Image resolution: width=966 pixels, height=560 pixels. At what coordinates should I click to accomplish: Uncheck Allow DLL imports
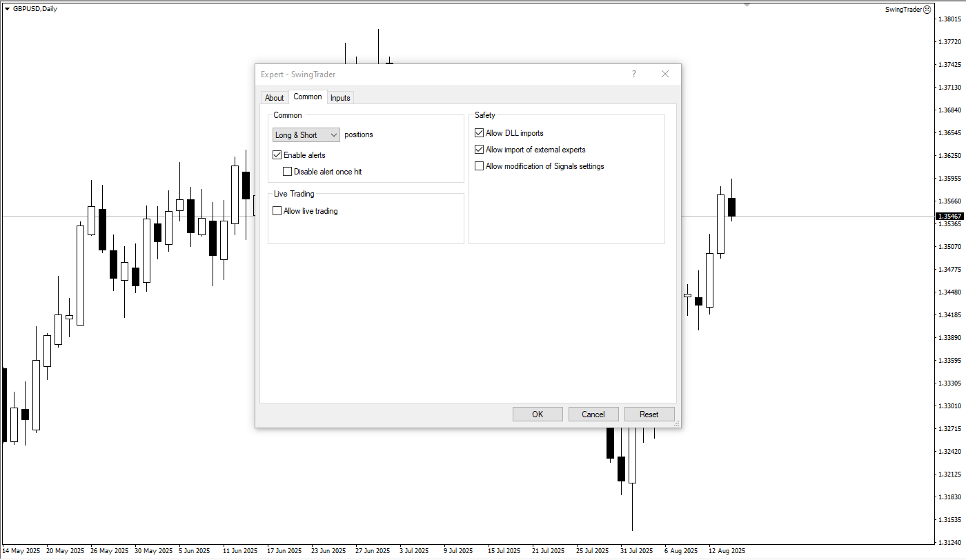click(480, 133)
